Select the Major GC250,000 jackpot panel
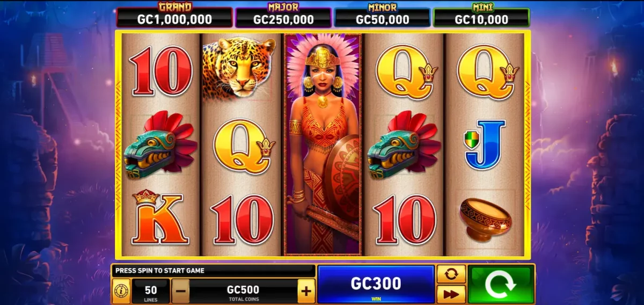The height and width of the screenshot is (305, 644). click(283, 17)
